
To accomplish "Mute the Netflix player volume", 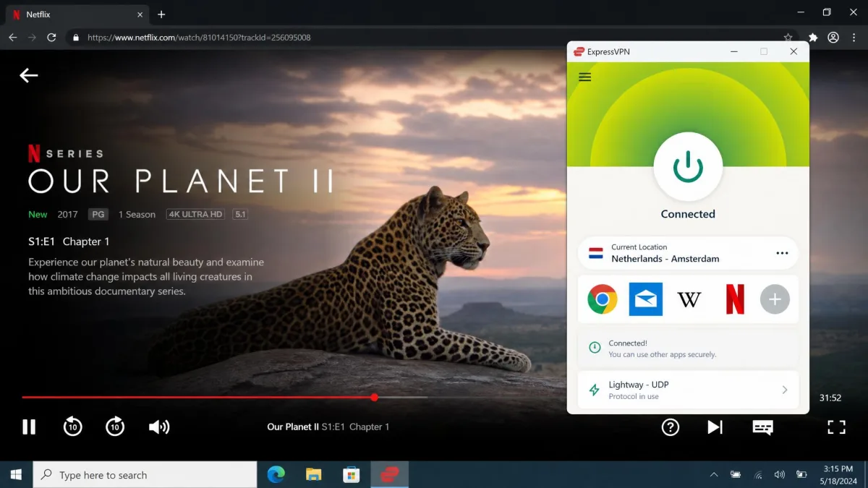I will [159, 427].
